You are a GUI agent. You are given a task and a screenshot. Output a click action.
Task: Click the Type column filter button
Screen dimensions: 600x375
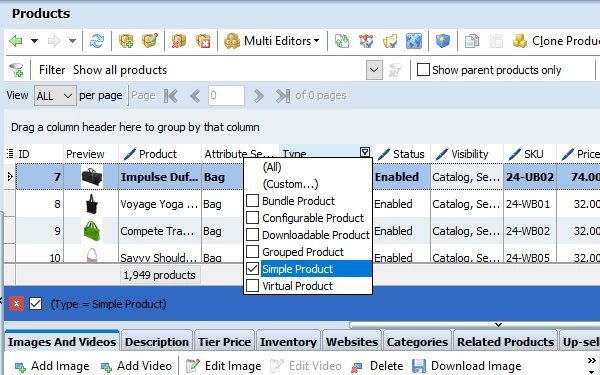[365, 152]
